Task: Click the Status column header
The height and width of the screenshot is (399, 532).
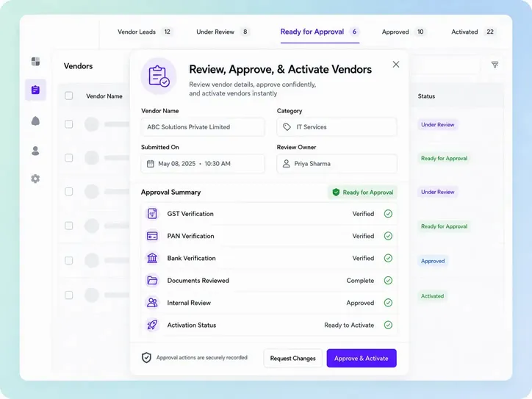Action: 426,96
